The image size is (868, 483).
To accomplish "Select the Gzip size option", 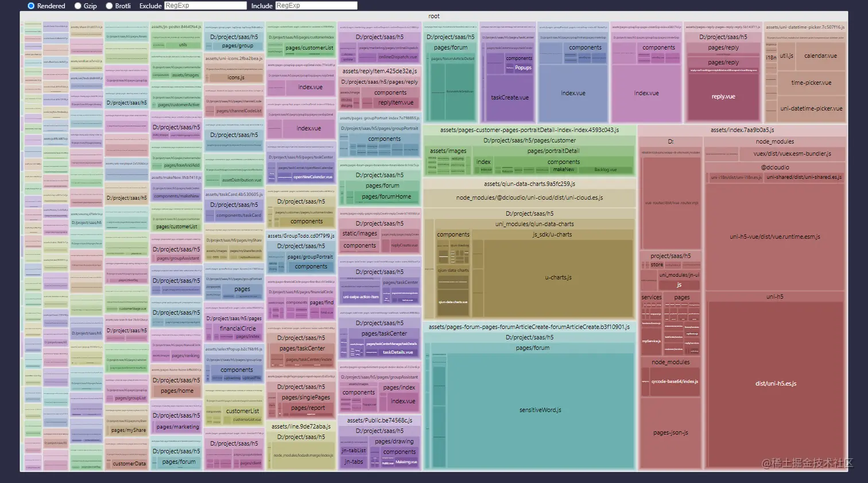I will 77,6.
